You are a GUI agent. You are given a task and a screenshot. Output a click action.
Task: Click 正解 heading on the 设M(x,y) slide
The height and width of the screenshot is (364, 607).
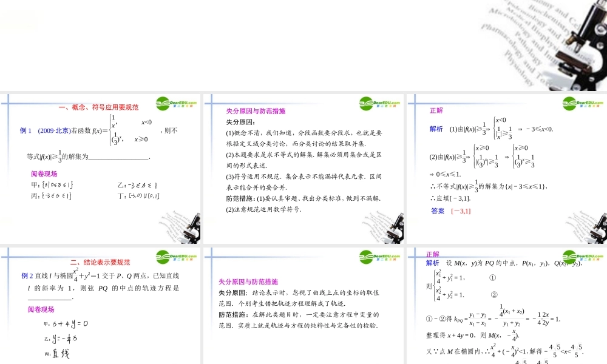[x=433, y=254]
